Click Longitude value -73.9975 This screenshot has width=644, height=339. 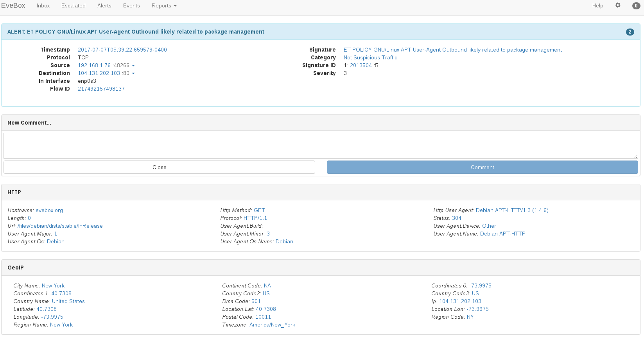pyautogui.click(x=52, y=317)
